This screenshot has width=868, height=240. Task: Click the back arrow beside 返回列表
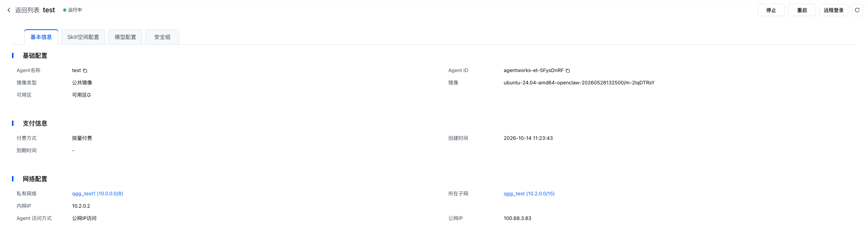[9, 10]
